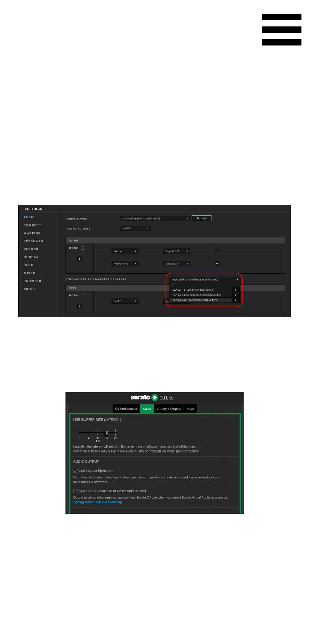Open the Audio Device dropdown
Screen dimensions: 309x644
pyautogui.click(x=155, y=218)
